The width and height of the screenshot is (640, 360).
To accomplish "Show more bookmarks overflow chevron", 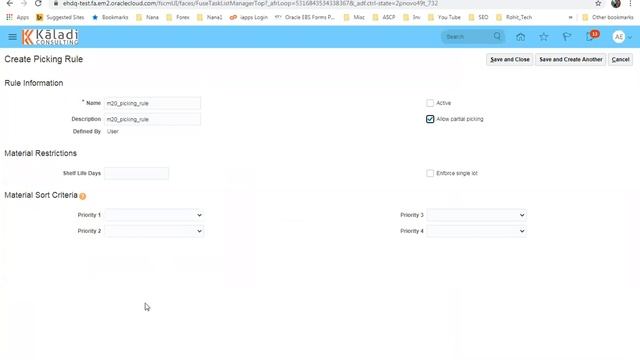I will point(570,18).
